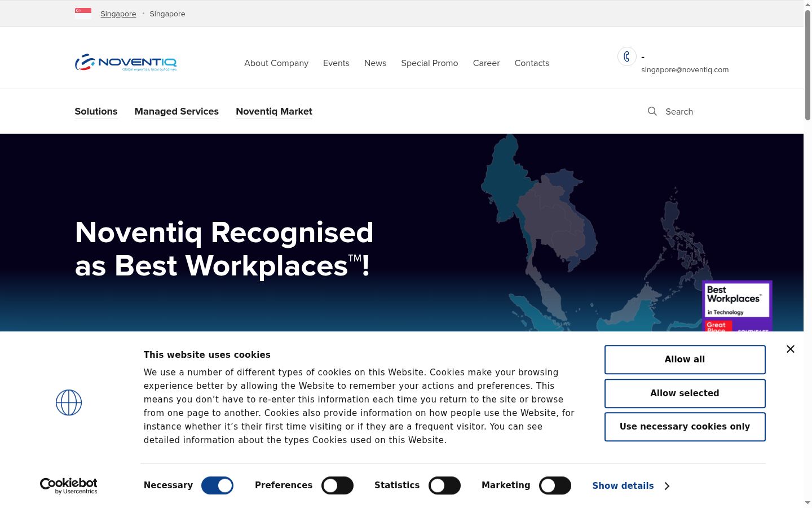Click the 'This website uses cookies' heading
812x508 pixels.
click(x=207, y=354)
